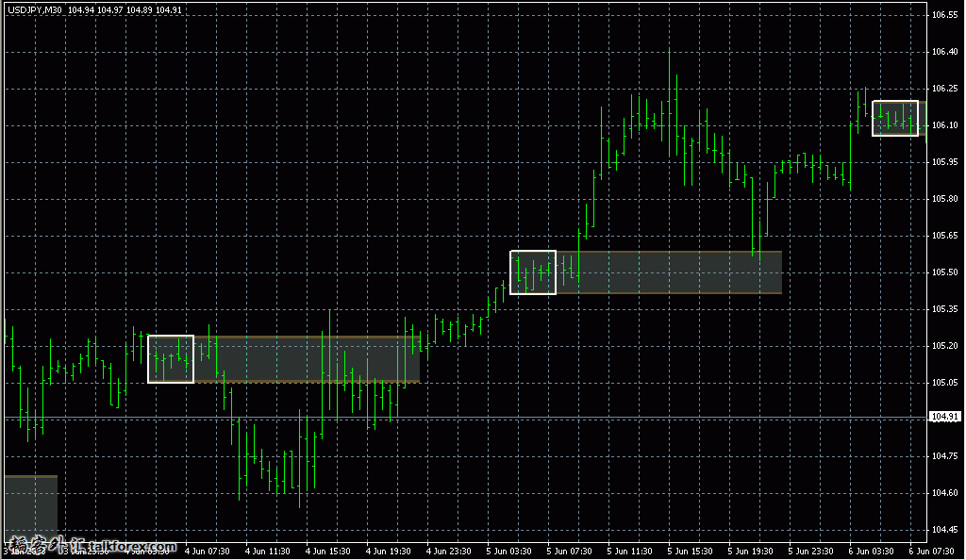
Task: Click the 5 Jun 19:30 time label
Action: pyautogui.click(x=750, y=552)
